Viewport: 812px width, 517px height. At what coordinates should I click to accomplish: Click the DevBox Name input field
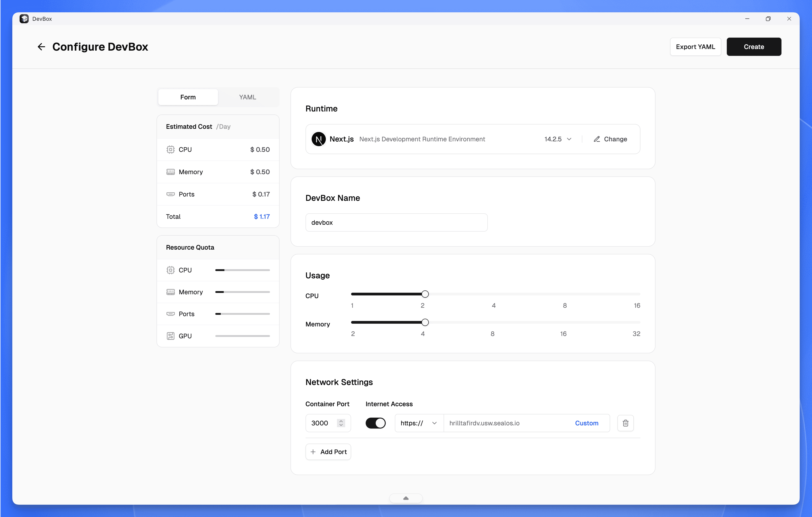tap(396, 222)
